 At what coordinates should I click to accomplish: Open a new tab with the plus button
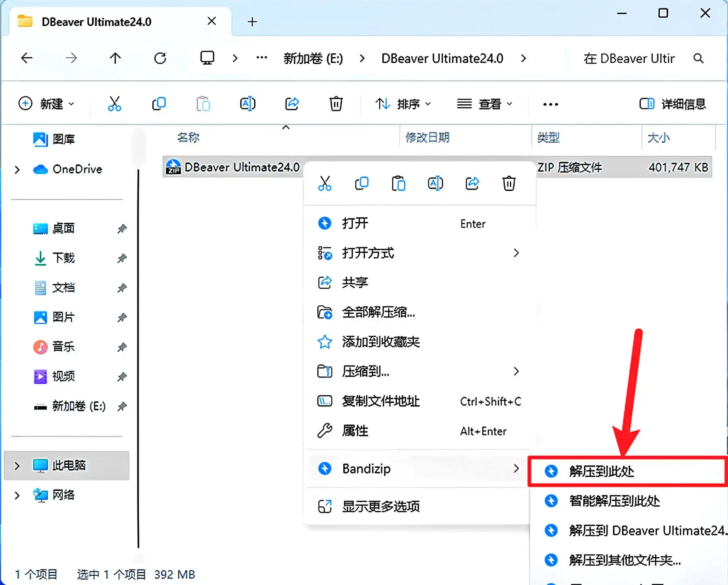click(252, 22)
